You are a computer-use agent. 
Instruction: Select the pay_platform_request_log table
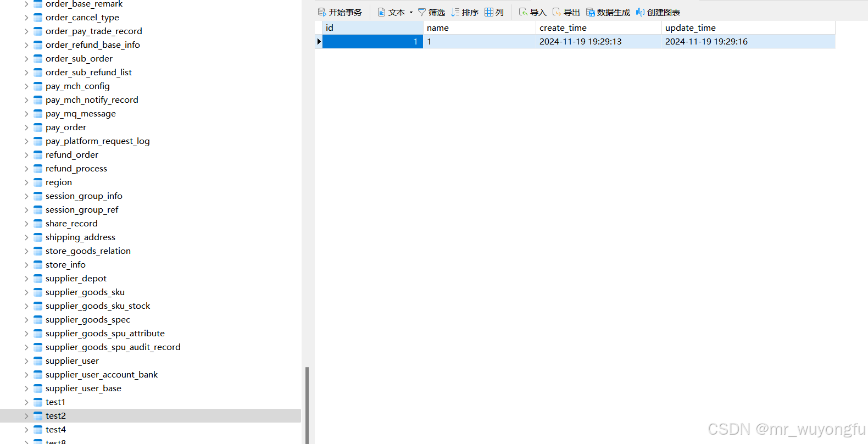pos(98,141)
